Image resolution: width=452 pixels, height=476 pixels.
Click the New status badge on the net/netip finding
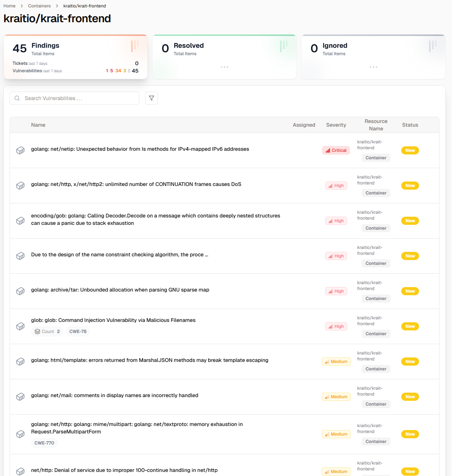(410, 150)
